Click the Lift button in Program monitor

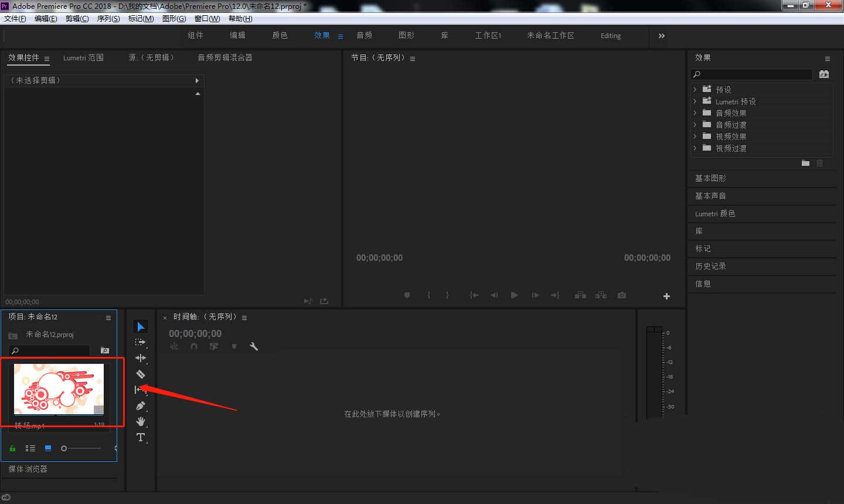pos(580,295)
